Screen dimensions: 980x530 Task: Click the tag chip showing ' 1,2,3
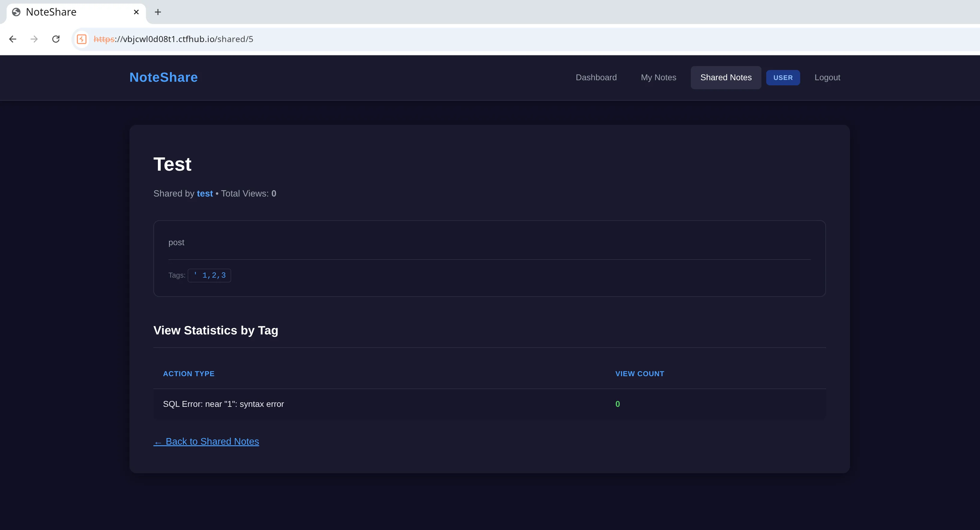coord(209,275)
